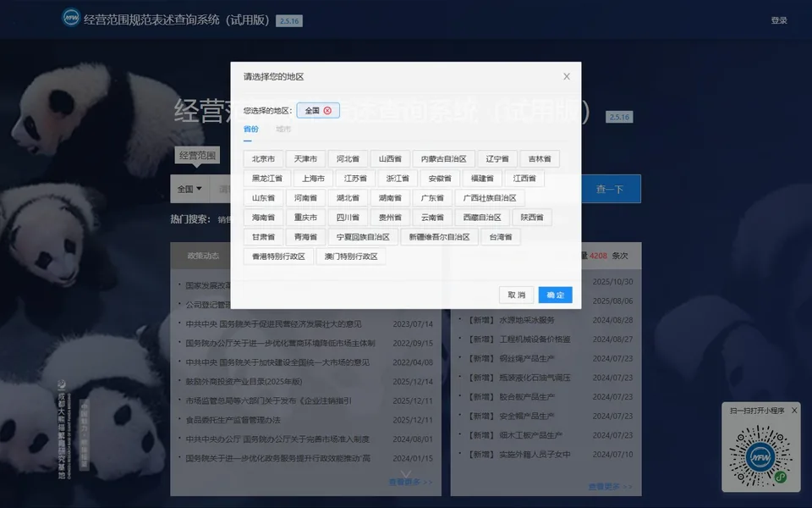Select 香港特别行政区
The image size is (812, 508).
(278, 257)
